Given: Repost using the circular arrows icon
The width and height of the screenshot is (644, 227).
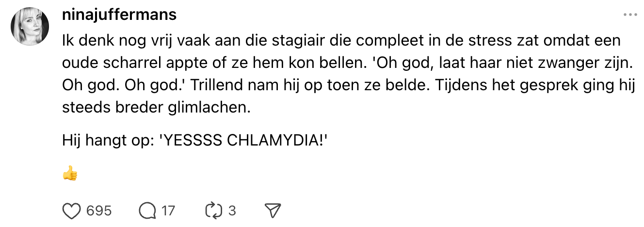Looking at the screenshot, I should [x=213, y=211].
